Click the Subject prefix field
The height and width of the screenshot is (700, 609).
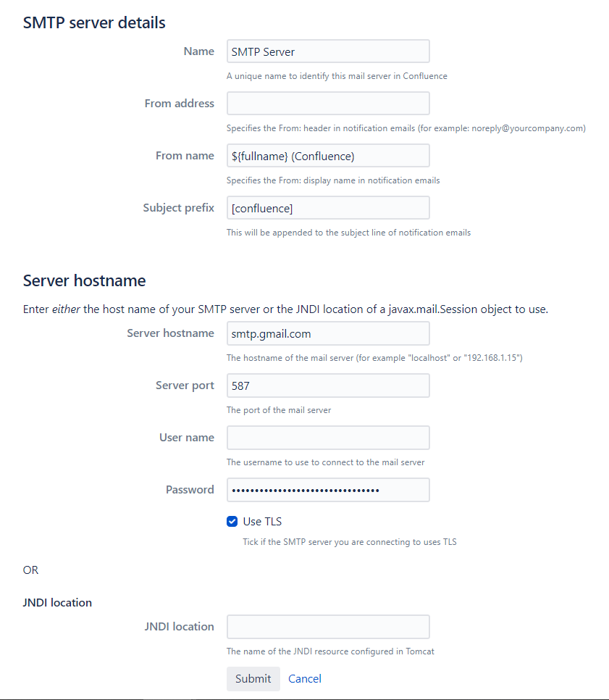click(327, 207)
